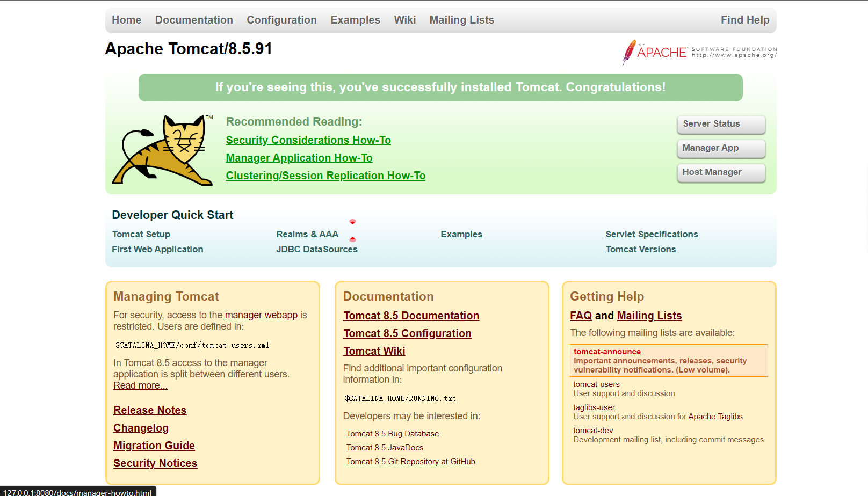Open Tomcat 8.5 JavaDocs link
Viewport: 868px width, 496px height.
click(385, 448)
